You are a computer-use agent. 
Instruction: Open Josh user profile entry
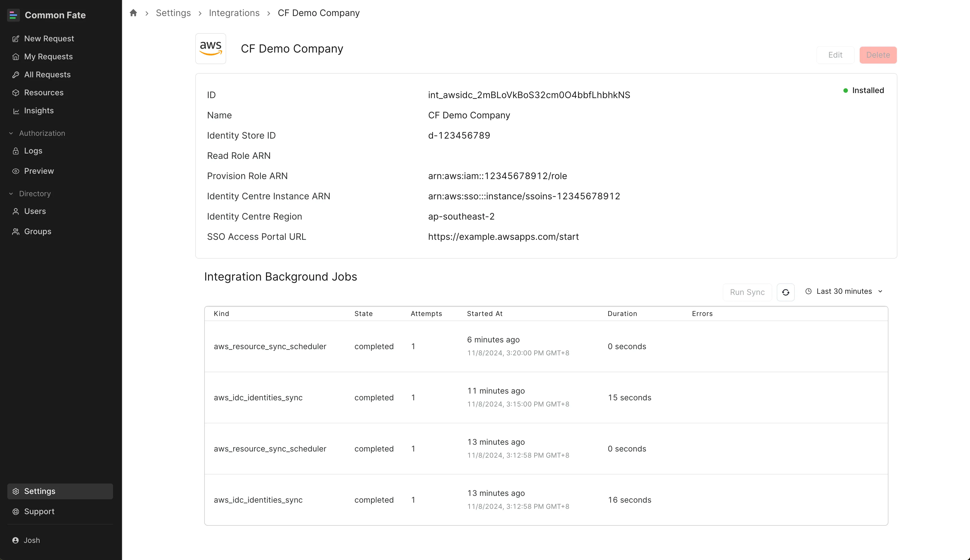[x=32, y=540]
